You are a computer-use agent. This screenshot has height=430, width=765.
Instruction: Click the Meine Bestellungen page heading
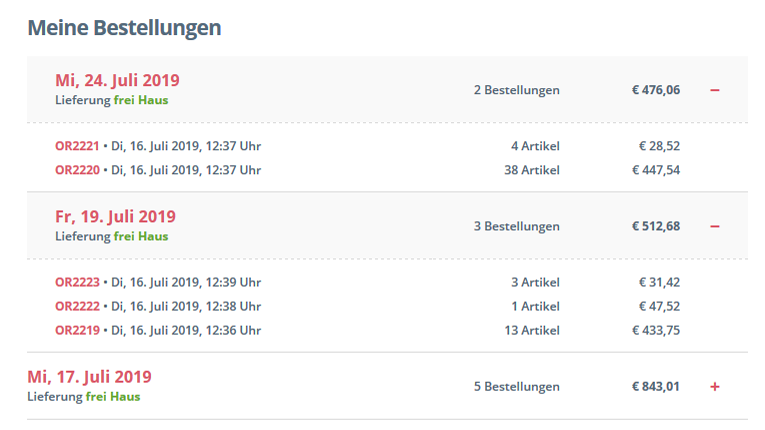point(124,27)
